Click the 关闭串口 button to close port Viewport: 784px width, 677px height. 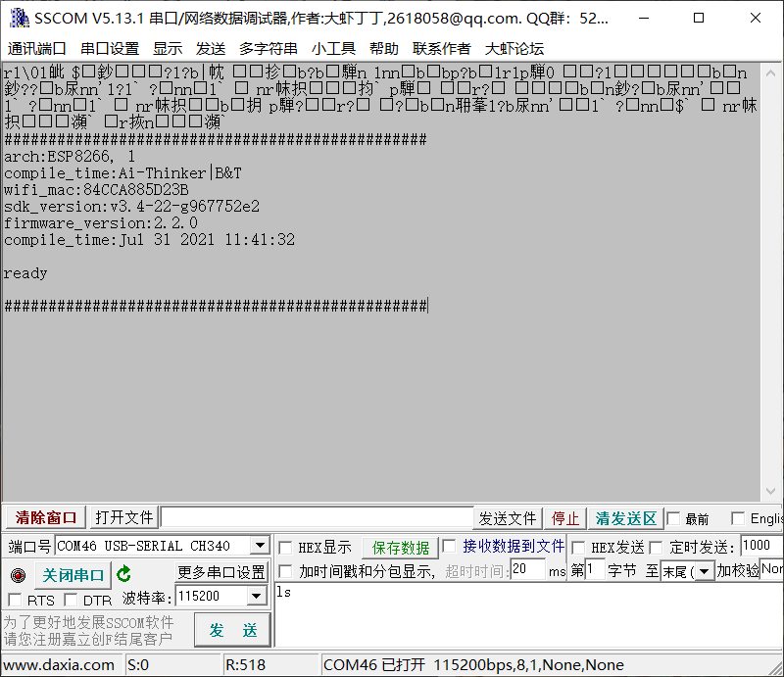(73, 575)
